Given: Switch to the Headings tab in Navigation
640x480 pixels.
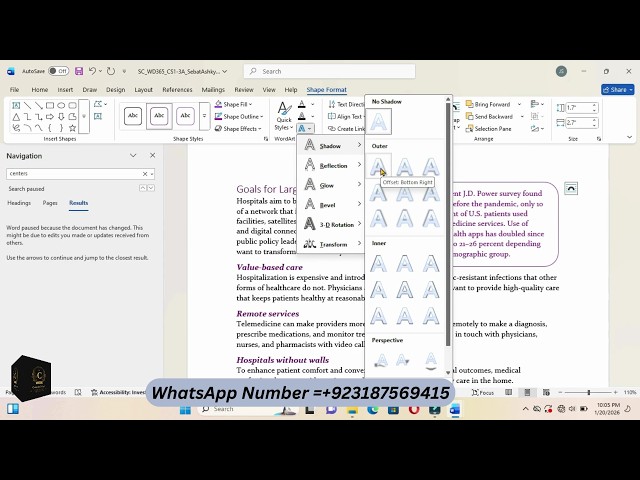Looking at the screenshot, I should (x=19, y=203).
